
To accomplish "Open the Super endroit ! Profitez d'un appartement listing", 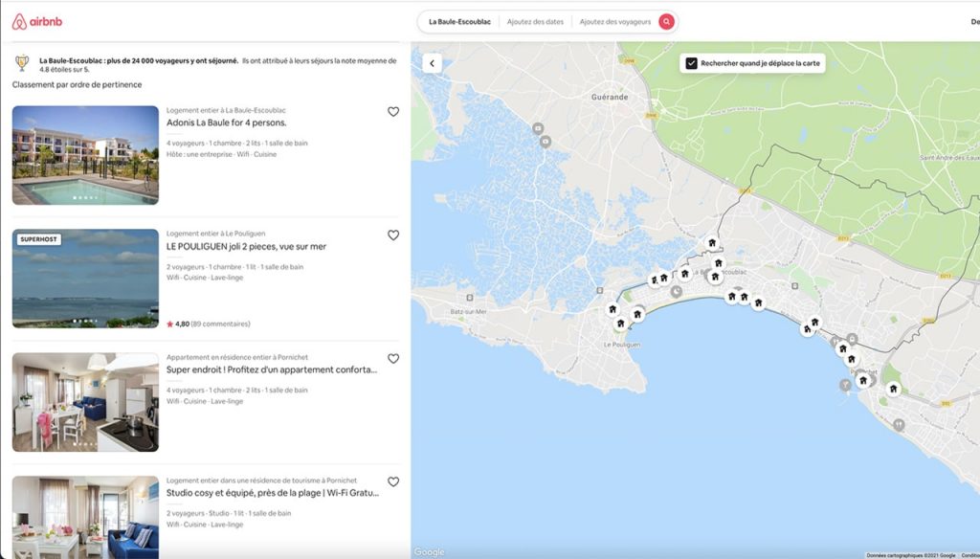I will coord(272,369).
